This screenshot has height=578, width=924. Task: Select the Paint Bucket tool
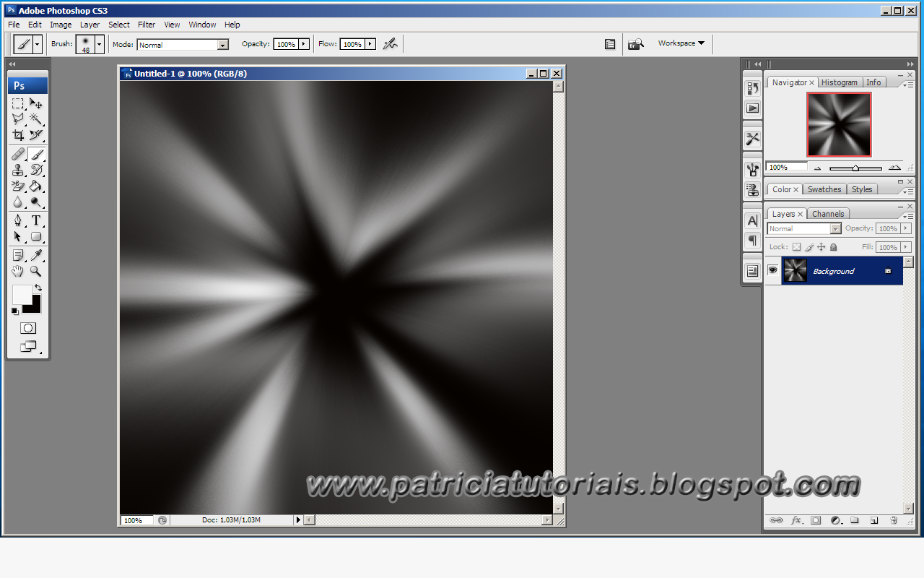tap(36, 186)
